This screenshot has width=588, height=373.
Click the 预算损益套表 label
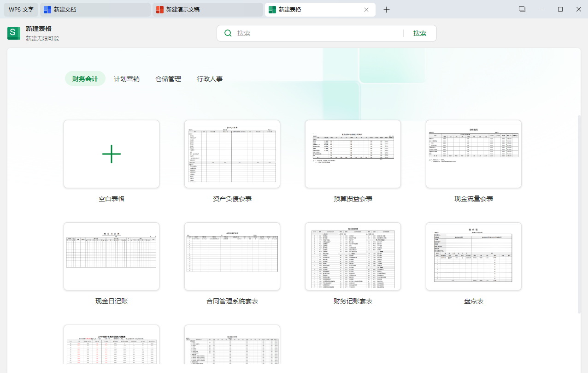353,199
